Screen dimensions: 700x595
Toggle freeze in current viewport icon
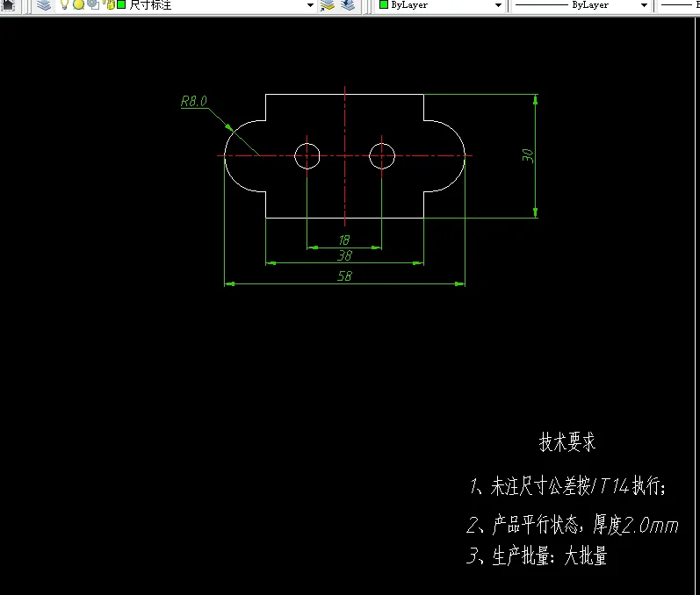93,4
